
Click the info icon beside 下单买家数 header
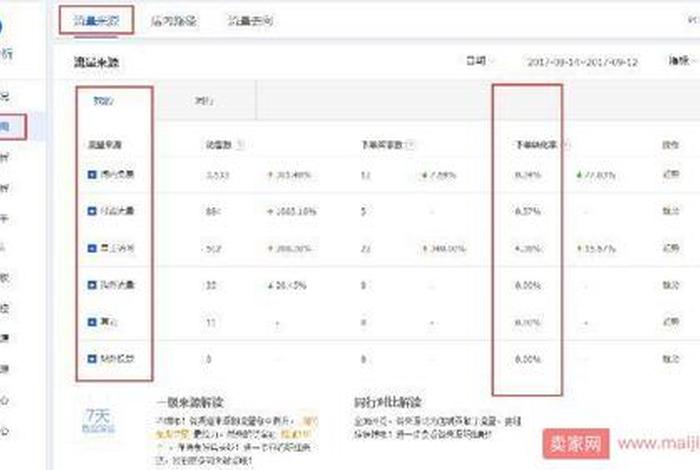(x=410, y=145)
